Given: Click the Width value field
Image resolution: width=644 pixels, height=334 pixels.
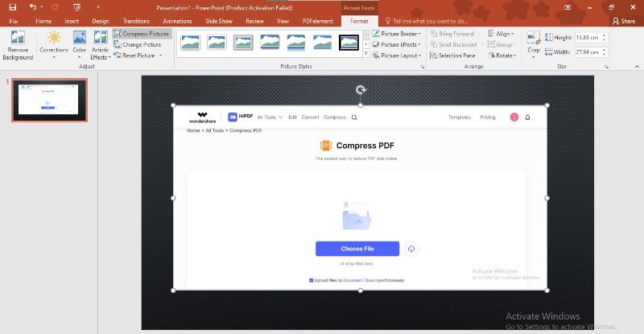Looking at the screenshot, I should [587, 52].
